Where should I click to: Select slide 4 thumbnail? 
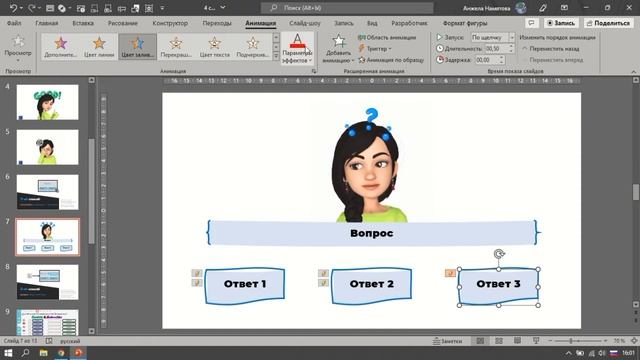[47, 102]
